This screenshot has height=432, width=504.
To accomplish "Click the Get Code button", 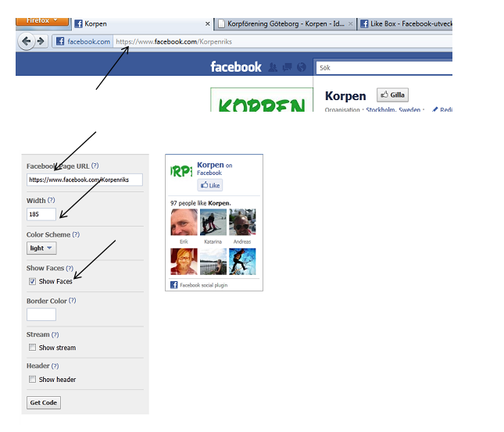I will 44,402.
